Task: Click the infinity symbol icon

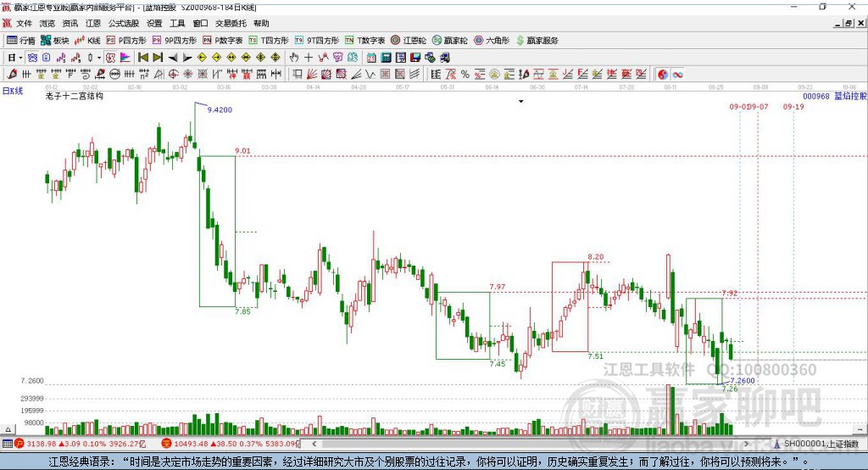Action: point(677,75)
